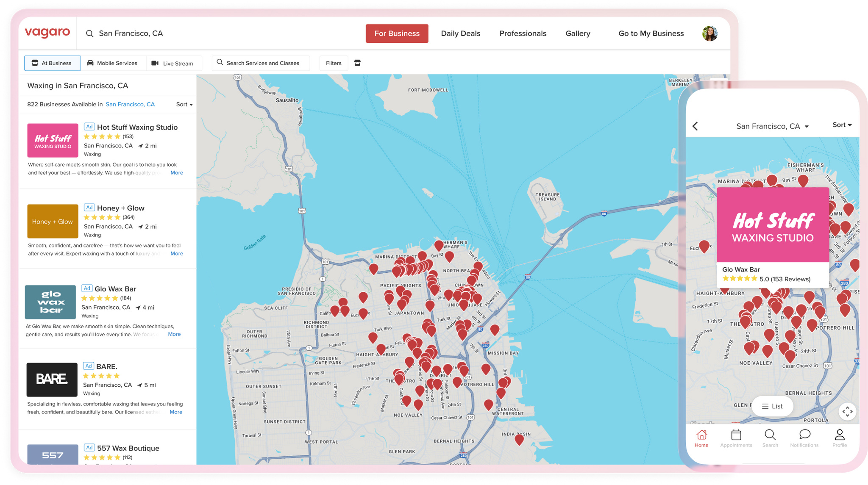Viewport: 868px width, 485px height.
Task: Select the At Business toggle
Action: coord(52,63)
